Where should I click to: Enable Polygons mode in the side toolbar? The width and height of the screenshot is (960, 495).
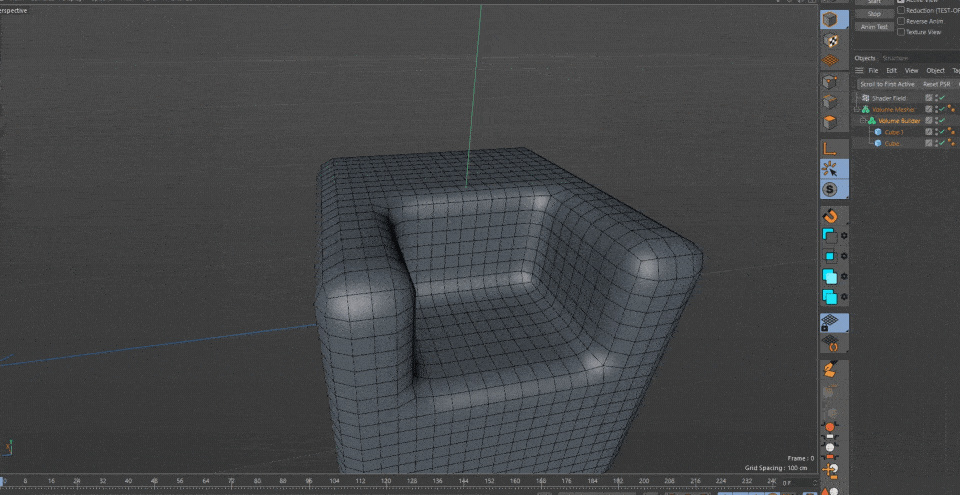pyautogui.click(x=829, y=122)
